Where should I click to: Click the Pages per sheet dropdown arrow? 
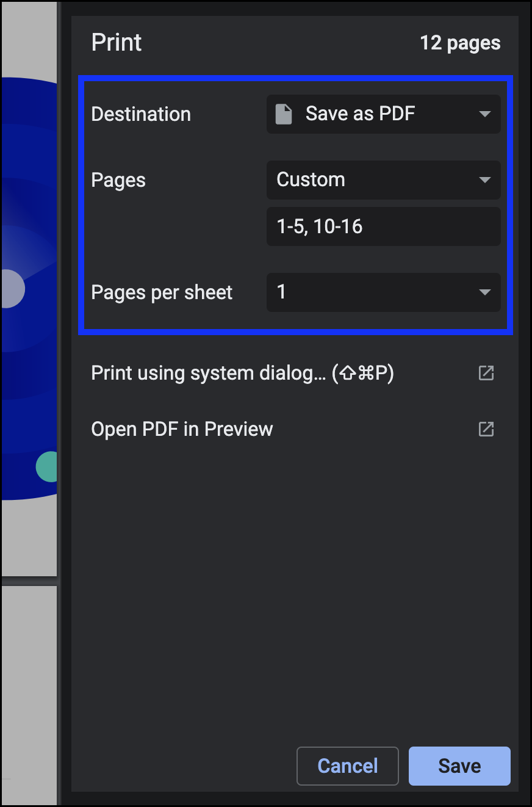(485, 292)
